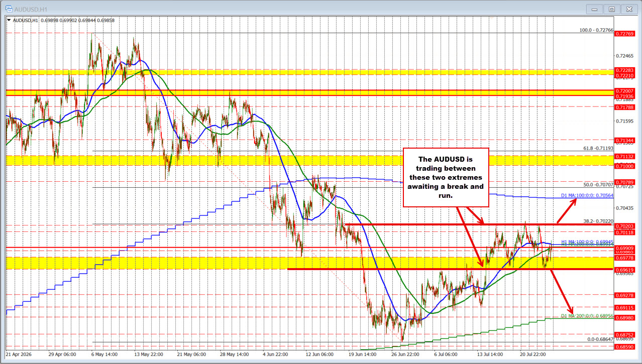
Task: Select the 50.0 - 0.70707 Fibonacci label
Action: tap(598, 185)
